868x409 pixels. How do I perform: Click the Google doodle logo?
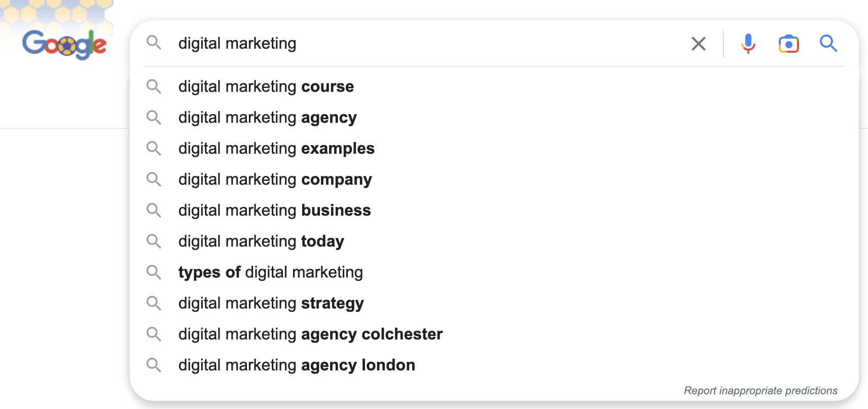pos(64,44)
